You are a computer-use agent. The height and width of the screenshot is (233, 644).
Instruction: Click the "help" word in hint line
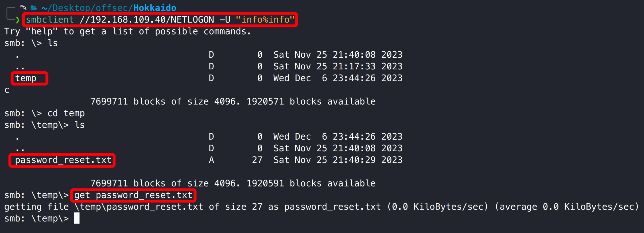pos(42,31)
